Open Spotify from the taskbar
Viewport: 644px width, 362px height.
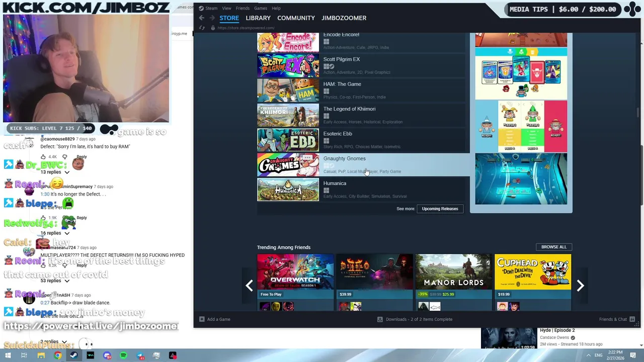click(123, 355)
